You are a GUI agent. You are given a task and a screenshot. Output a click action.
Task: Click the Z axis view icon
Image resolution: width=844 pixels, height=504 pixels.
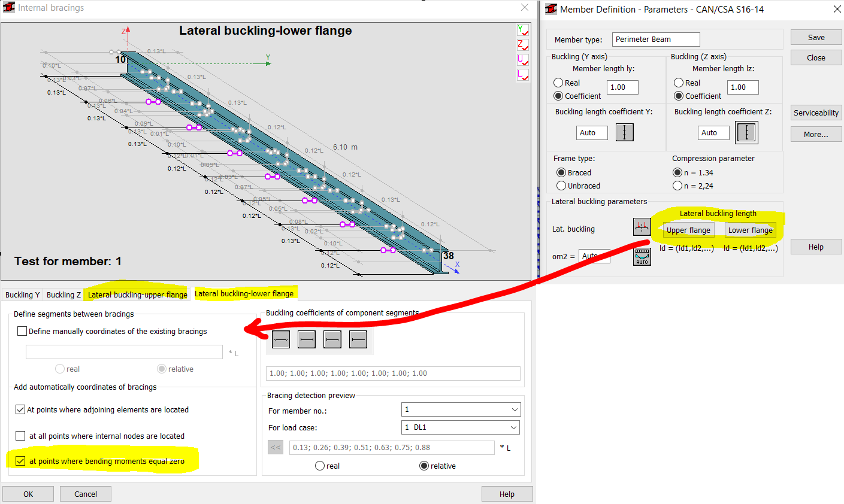[x=523, y=45]
